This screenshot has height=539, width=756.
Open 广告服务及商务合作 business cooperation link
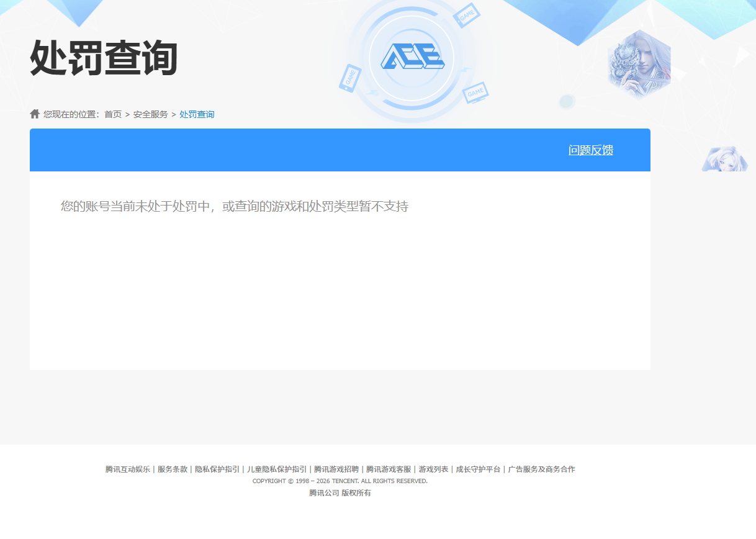[x=542, y=469]
